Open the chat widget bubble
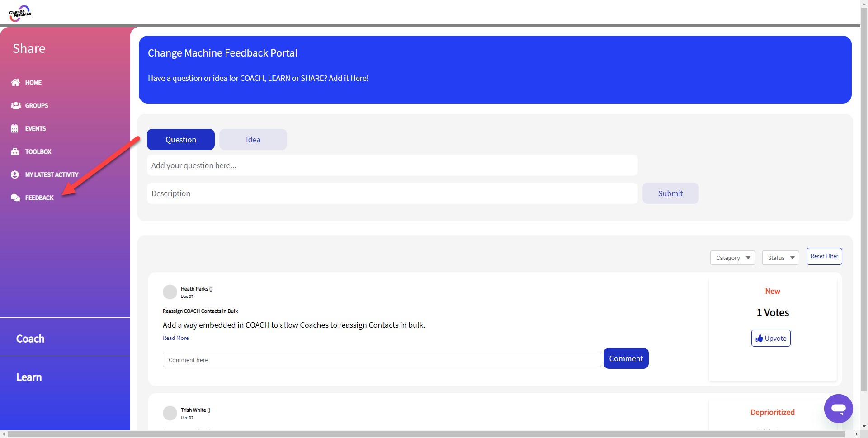The height and width of the screenshot is (438, 868). 838,408
